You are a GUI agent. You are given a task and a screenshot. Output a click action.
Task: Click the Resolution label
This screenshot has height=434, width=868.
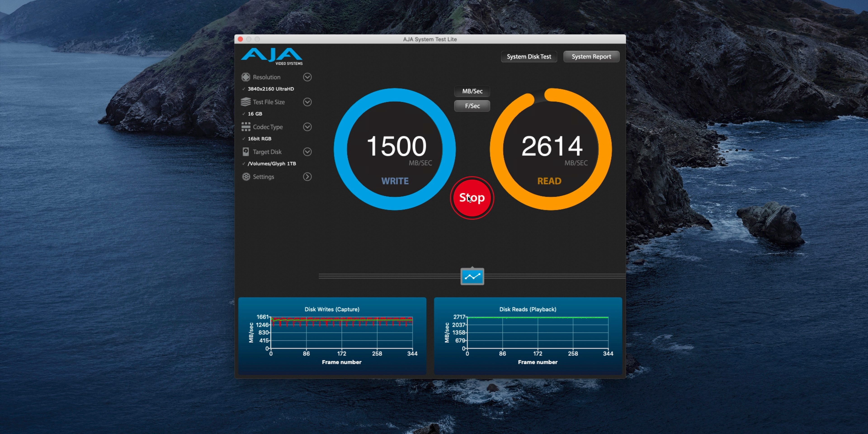point(267,77)
